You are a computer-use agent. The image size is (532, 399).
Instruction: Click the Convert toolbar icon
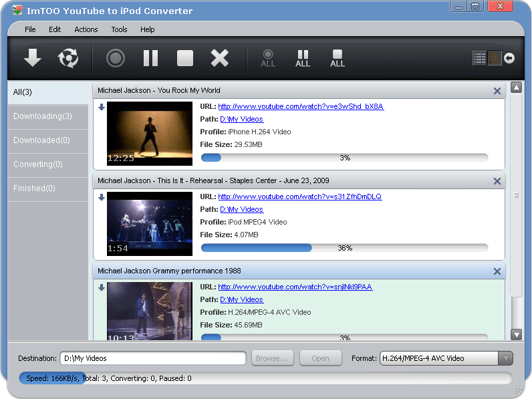[x=68, y=58]
